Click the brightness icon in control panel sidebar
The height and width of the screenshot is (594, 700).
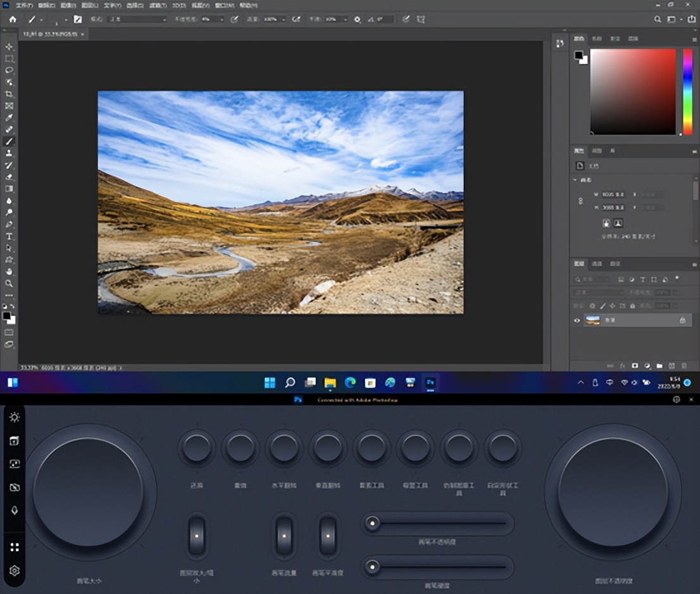[x=15, y=417]
